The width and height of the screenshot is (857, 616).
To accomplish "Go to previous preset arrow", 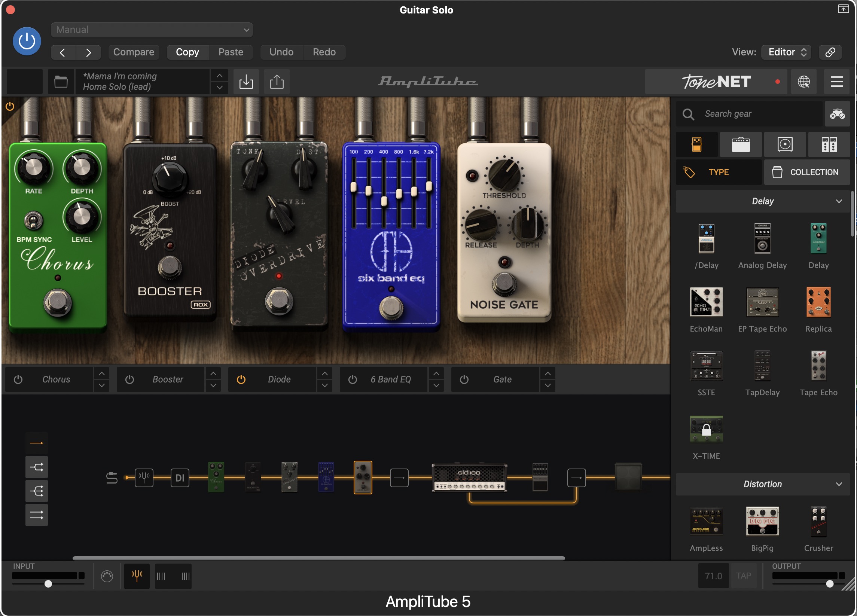I will 63,52.
